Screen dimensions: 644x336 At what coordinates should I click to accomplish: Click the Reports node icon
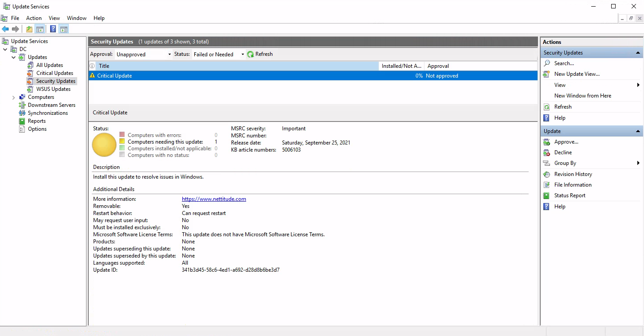point(22,121)
